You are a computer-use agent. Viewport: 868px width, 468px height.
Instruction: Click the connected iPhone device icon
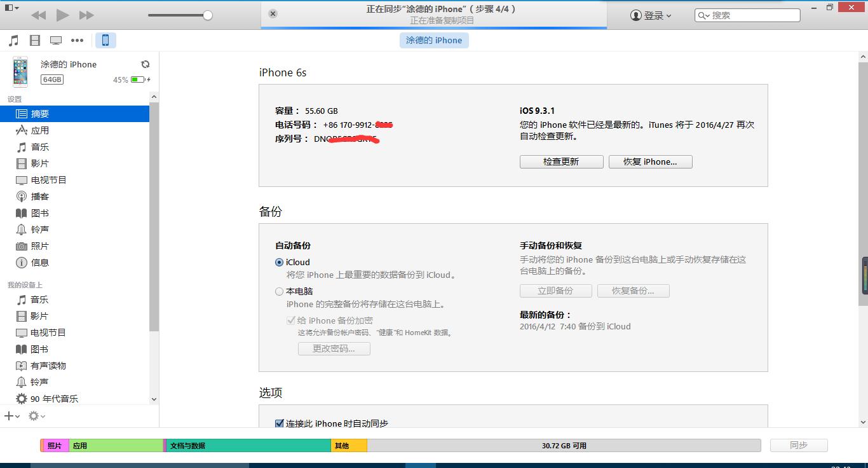[105, 39]
